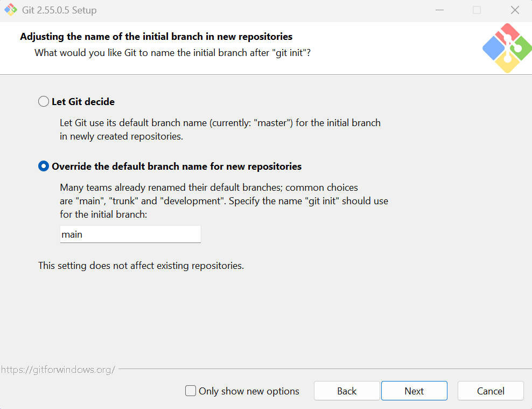
Task: Go to the previous page with Back
Action: pos(346,391)
